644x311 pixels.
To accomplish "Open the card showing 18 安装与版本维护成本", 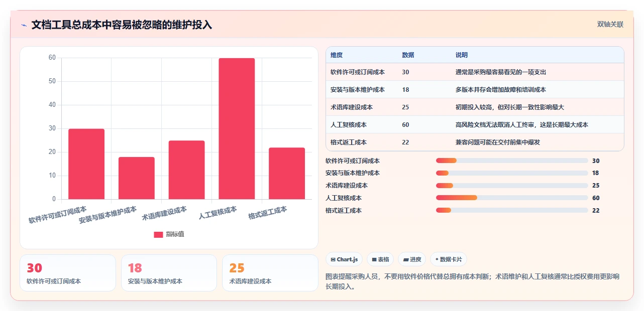I will pyautogui.click(x=169, y=273).
